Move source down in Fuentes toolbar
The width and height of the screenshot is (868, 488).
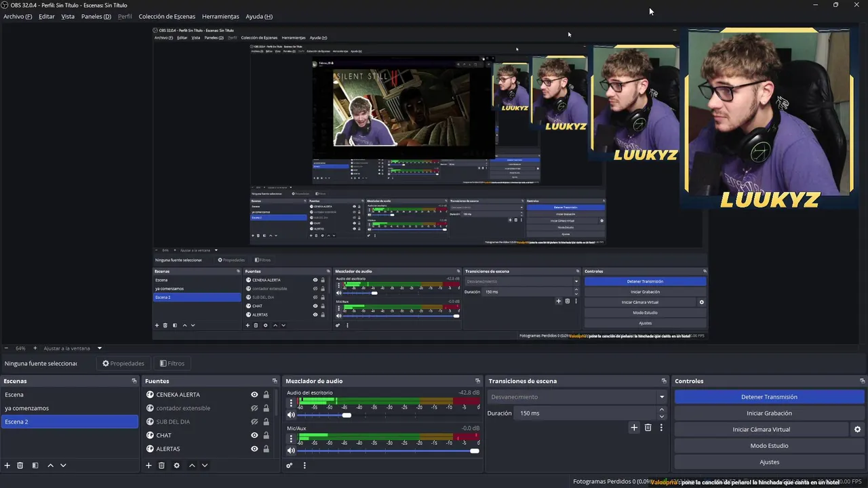tap(205, 466)
